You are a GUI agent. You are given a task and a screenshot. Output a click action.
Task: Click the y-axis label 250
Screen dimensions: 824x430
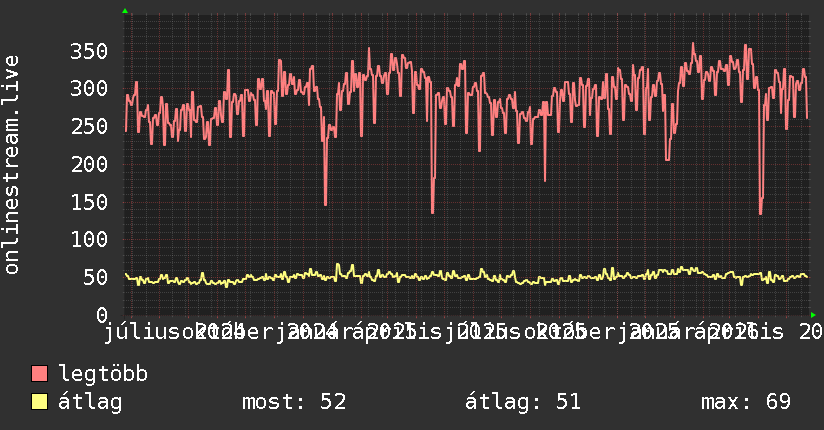[89, 126]
